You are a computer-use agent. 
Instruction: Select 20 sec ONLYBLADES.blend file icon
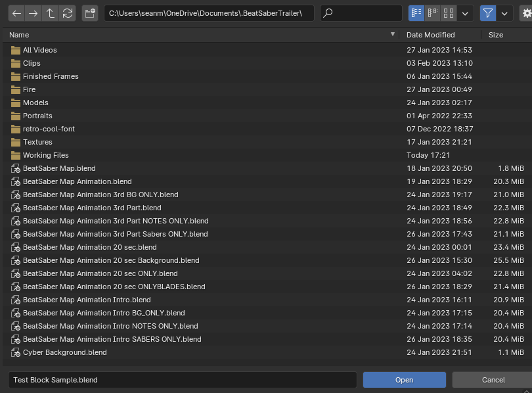[16, 287]
